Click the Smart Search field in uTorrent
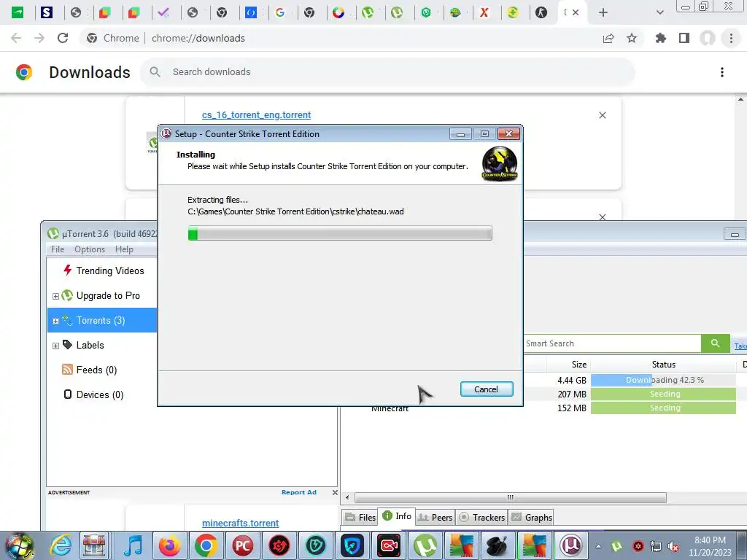747x560 pixels. 612,343
